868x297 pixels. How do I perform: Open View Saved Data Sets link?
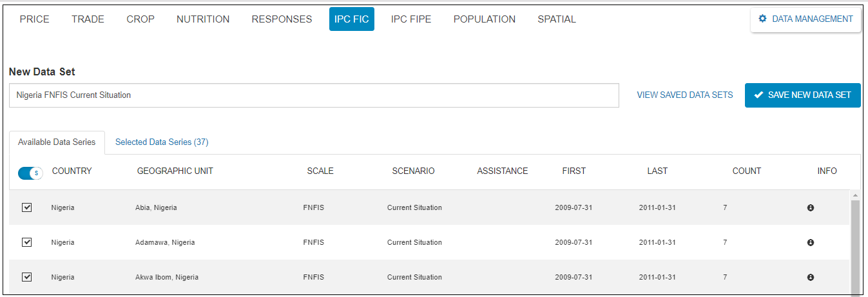point(685,95)
